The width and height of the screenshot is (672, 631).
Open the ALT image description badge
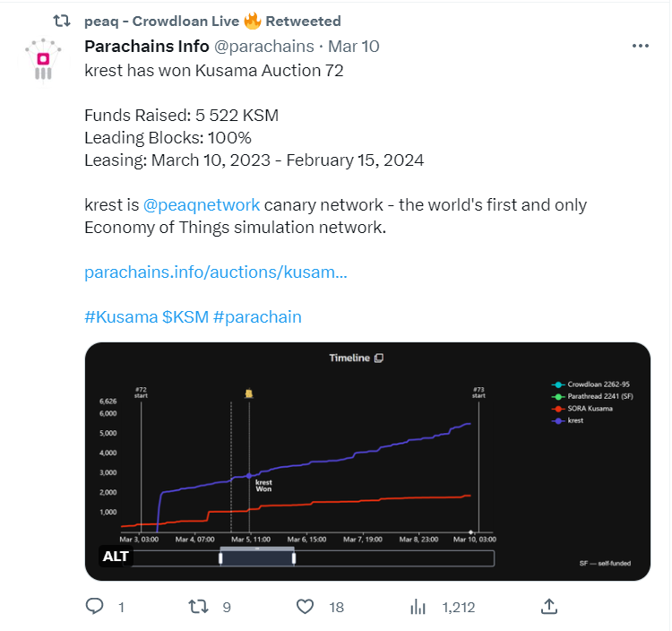tap(116, 557)
